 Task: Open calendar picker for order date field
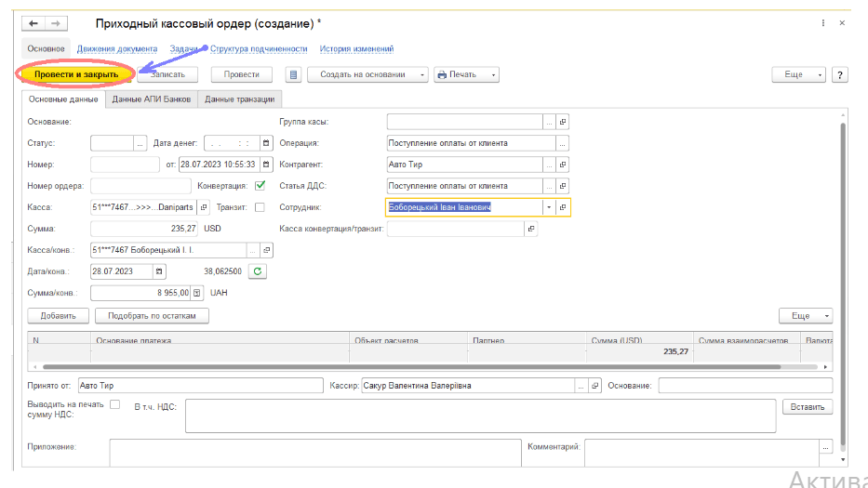(x=265, y=165)
